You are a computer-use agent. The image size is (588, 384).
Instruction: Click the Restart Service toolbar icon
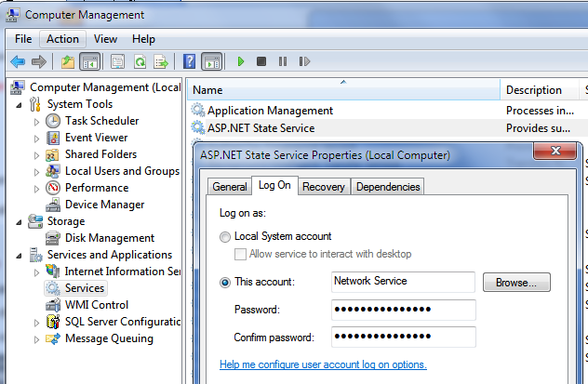(x=304, y=61)
